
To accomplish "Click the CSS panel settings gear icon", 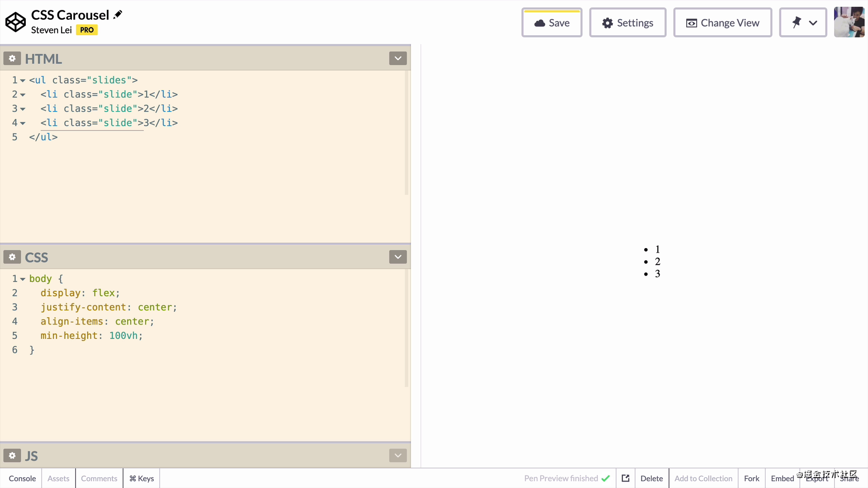I will (x=12, y=257).
